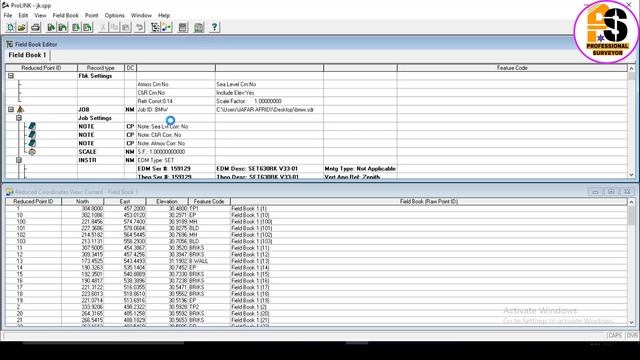Open the View menu

coord(40,15)
